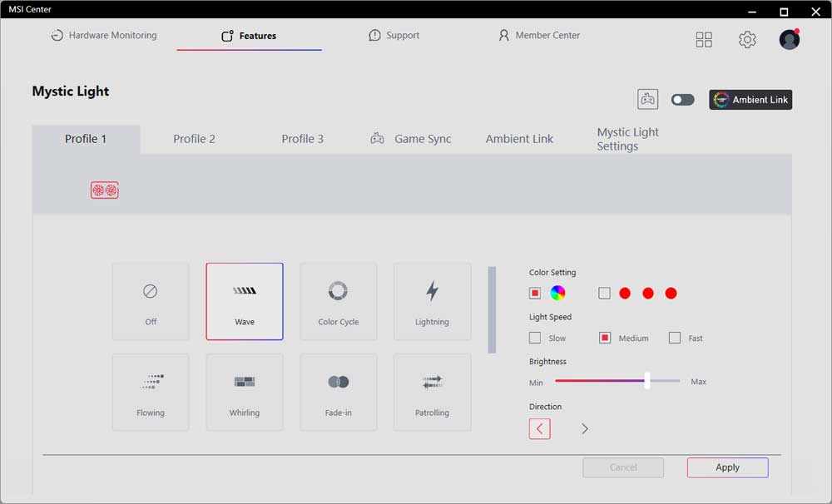832x504 pixels.
Task: Switch to the Ambient Link tab
Action: (x=519, y=139)
